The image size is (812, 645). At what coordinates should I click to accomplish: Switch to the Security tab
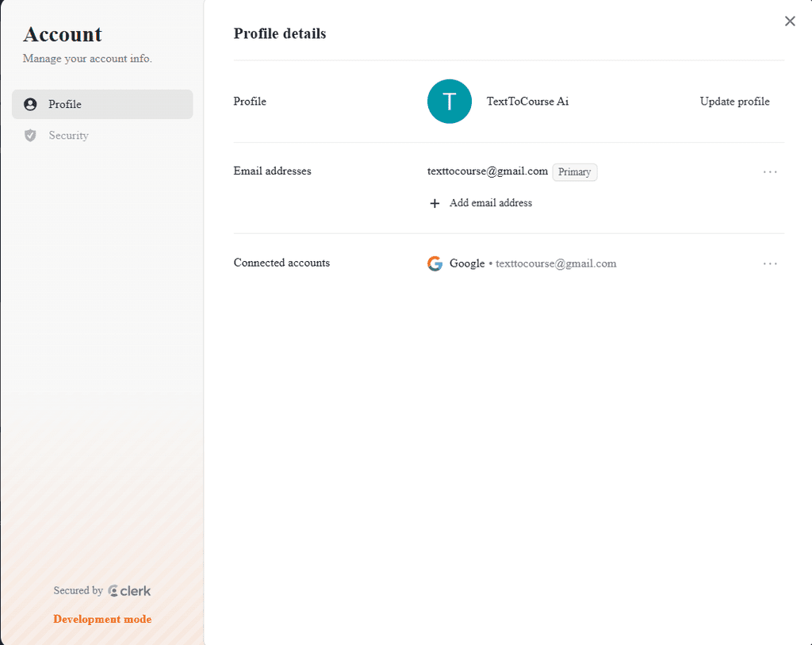click(x=68, y=136)
